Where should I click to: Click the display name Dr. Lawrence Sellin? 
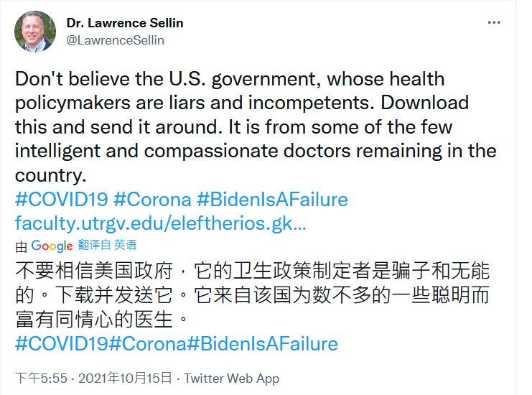click(x=124, y=22)
